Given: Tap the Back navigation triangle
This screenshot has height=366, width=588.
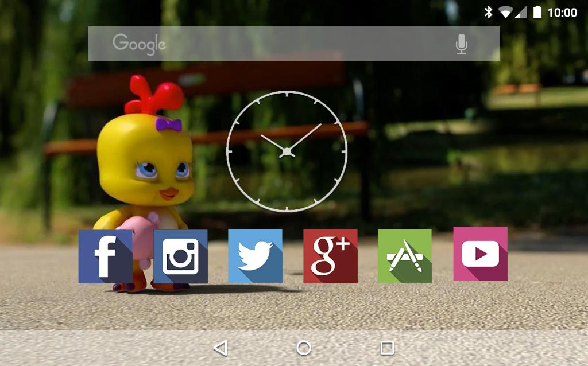Looking at the screenshot, I should (220, 348).
